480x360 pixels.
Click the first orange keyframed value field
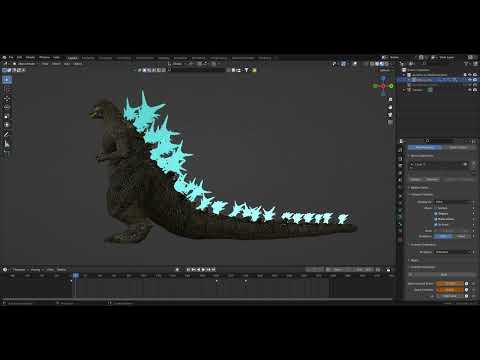450,284
